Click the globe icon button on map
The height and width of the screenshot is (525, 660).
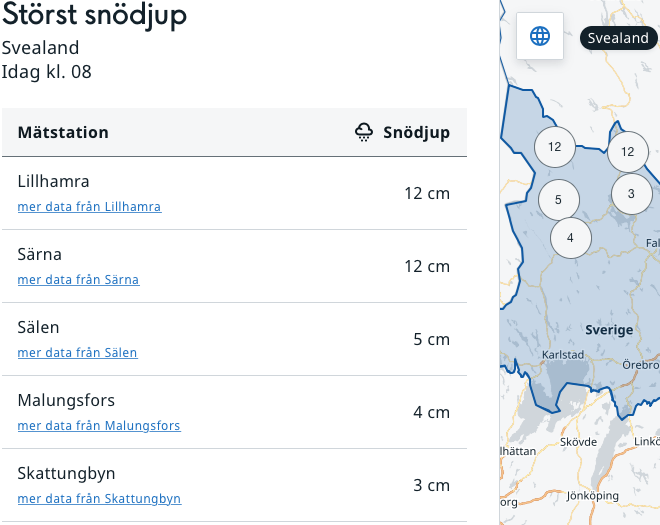point(540,37)
